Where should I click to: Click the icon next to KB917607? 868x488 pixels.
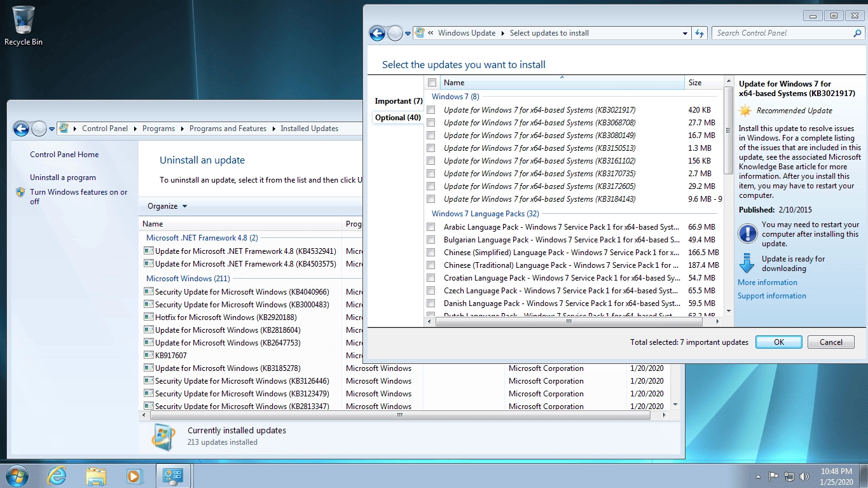[x=149, y=356]
